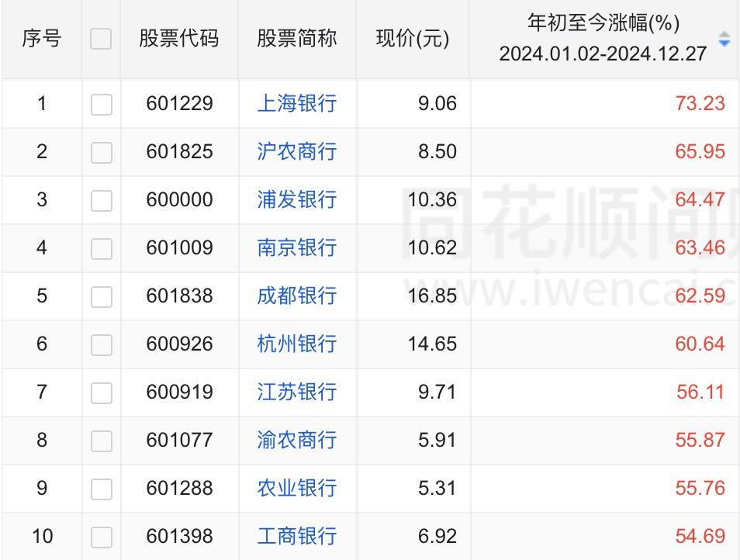Open the 浦发银行 stock link
This screenshot has width=740, height=560.
tap(297, 199)
